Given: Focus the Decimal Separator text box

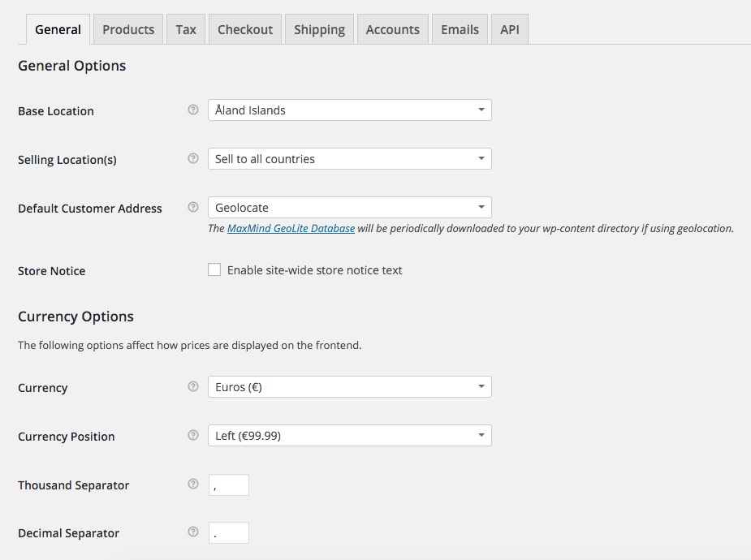Looking at the screenshot, I should click(x=228, y=533).
